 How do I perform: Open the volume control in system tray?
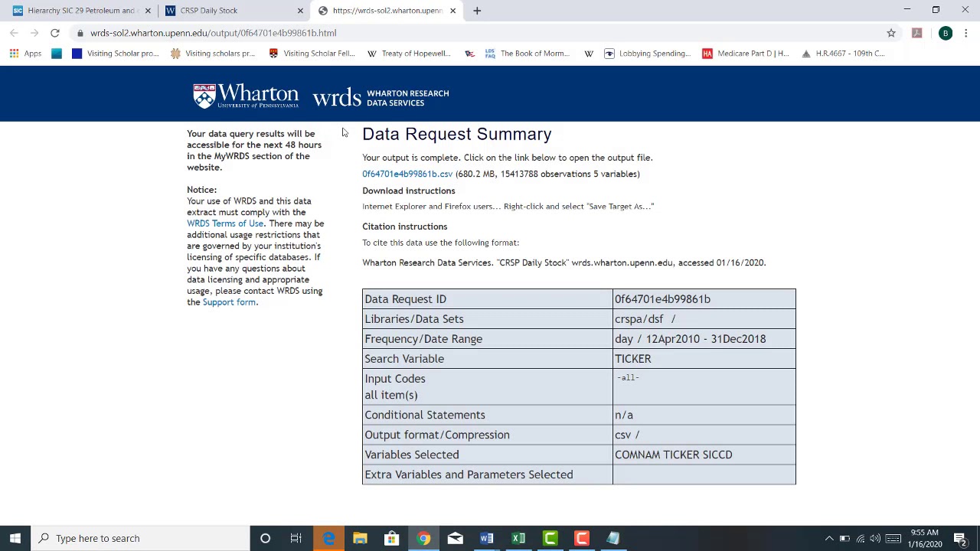point(875,538)
